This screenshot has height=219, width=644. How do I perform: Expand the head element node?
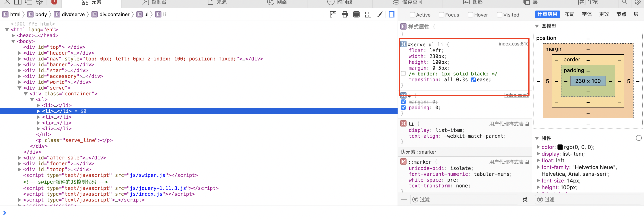point(13,36)
